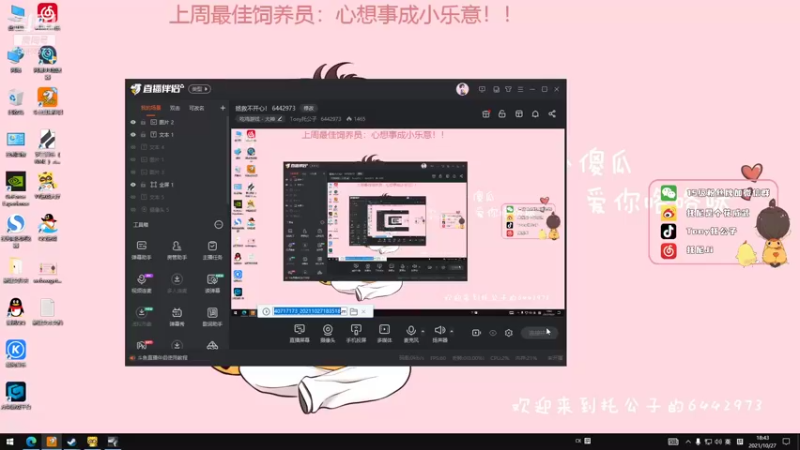Open the calendar icon with red dot
800x450 pixels.
coord(486,114)
